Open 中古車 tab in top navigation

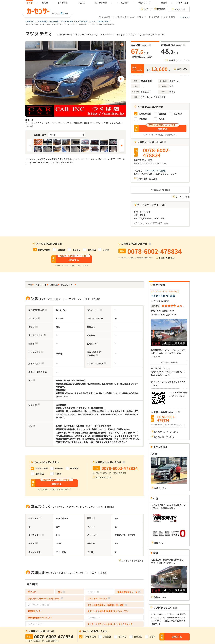click(x=29, y=3)
